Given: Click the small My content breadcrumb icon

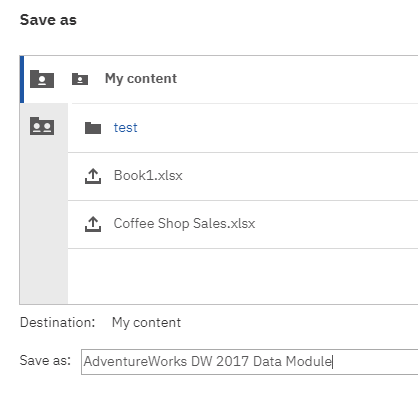Looking at the screenshot, I should (x=80, y=79).
